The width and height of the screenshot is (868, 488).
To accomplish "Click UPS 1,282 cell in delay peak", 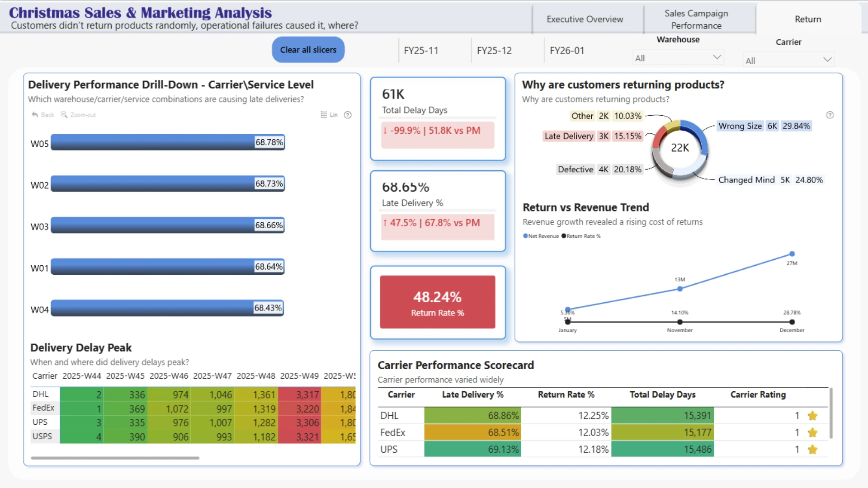I will pos(256,422).
